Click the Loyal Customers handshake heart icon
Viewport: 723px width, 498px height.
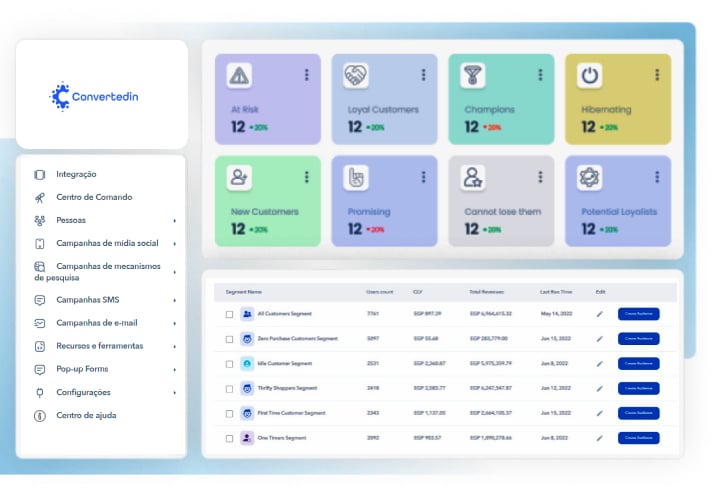click(356, 75)
